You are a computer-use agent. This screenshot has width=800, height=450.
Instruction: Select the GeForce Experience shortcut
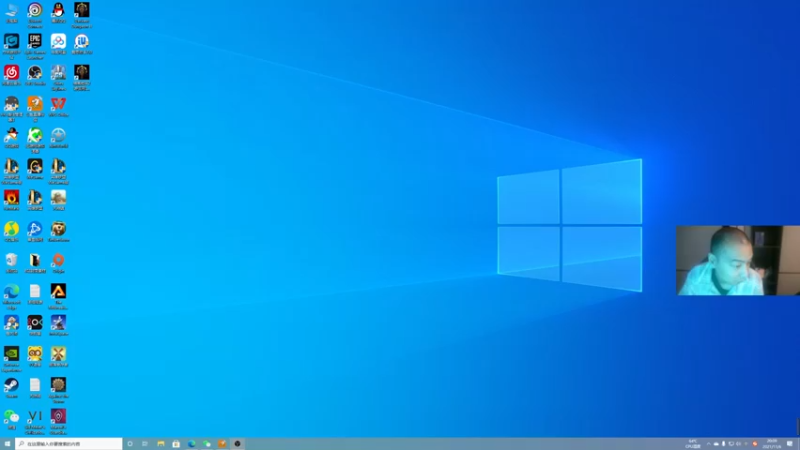coord(12,359)
